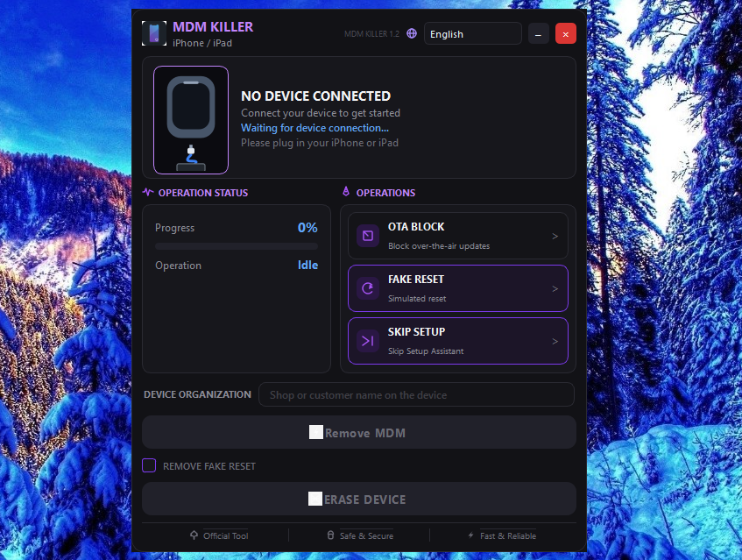The width and height of the screenshot is (742, 560).
Task: Focus the Device Organization input field
Action: pos(416,394)
